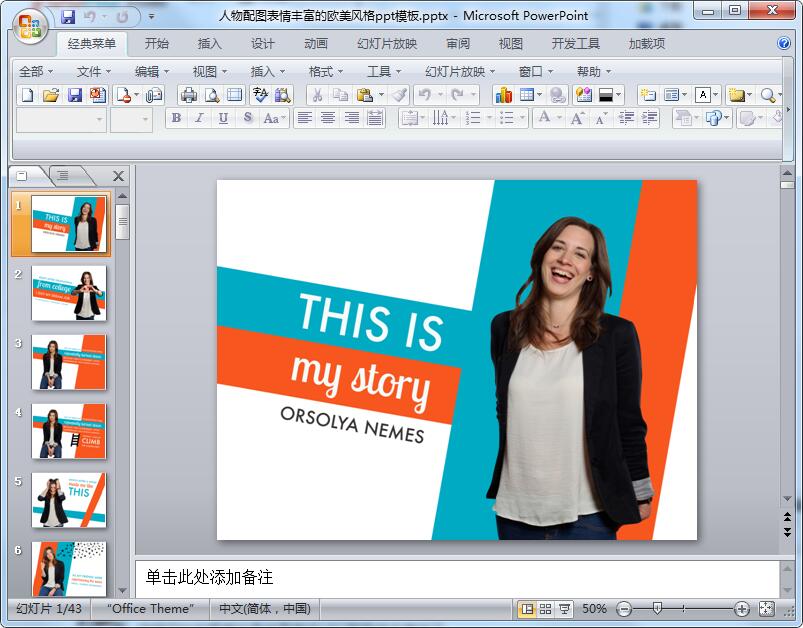Open a file with the folder icon

(51, 95)
